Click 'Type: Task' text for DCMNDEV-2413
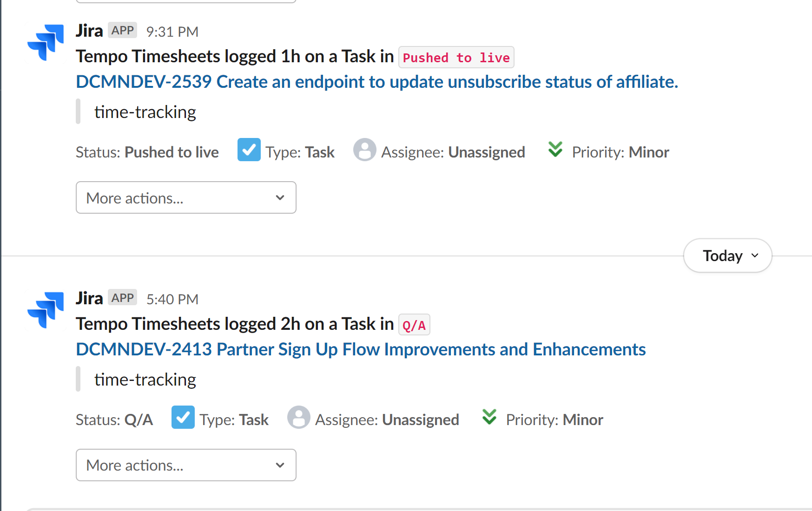The width and height of the screenshot is (812, 511). pyautogui.click(x=234, y=419)
